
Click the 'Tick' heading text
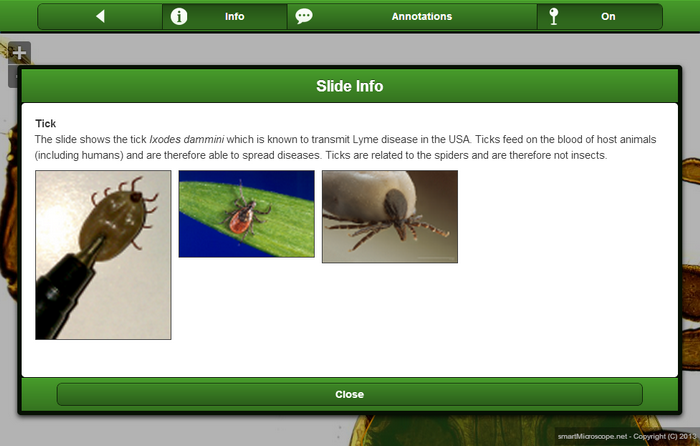pyautogui.click(x=46, y=124)
